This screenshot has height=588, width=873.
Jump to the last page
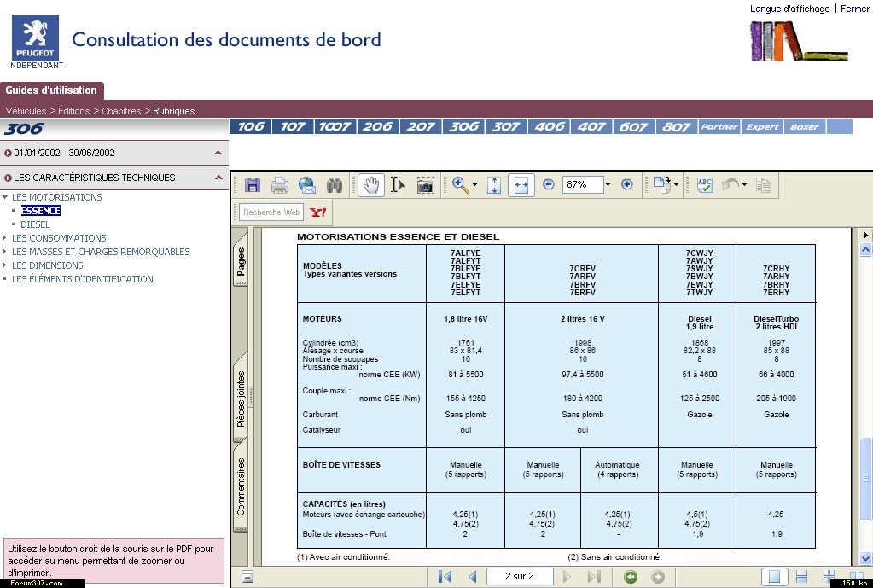tap(594, 576)
